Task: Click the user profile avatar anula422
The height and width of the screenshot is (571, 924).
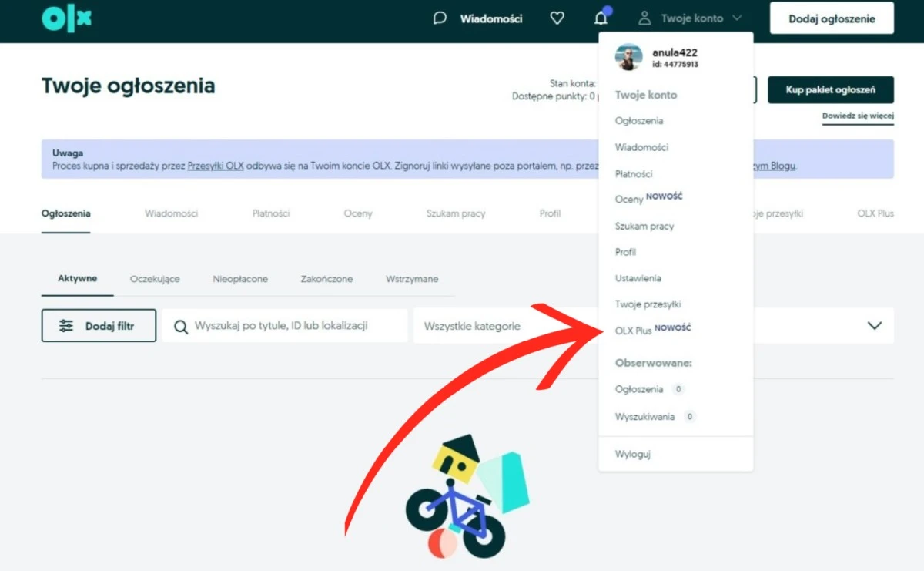Action: [x=628, y=58]
